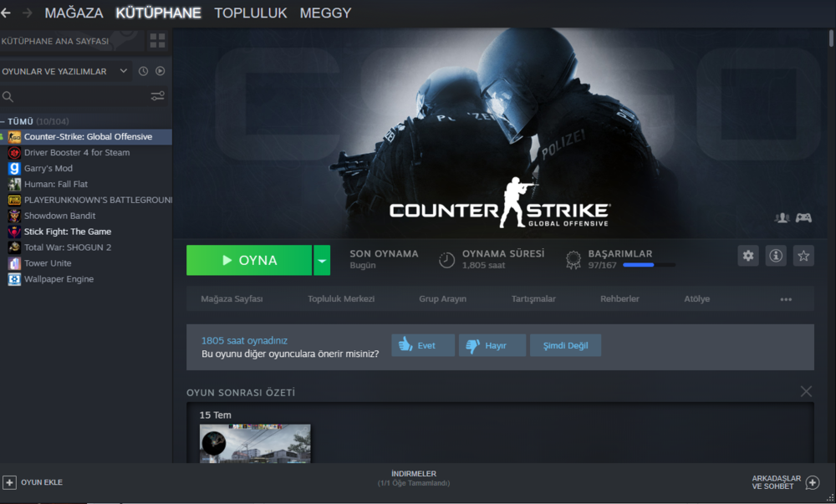Click Driver Booster 4 icon in list

pyautogui.click(x=14, y=153)
